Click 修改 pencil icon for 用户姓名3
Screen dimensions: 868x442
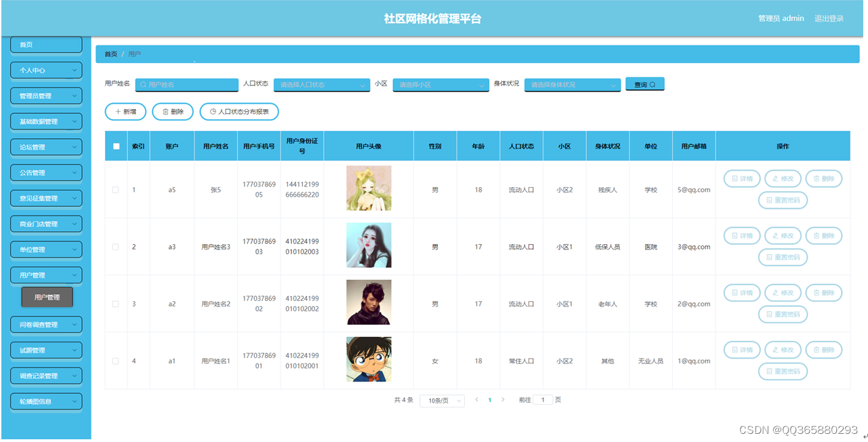[783, 235]
